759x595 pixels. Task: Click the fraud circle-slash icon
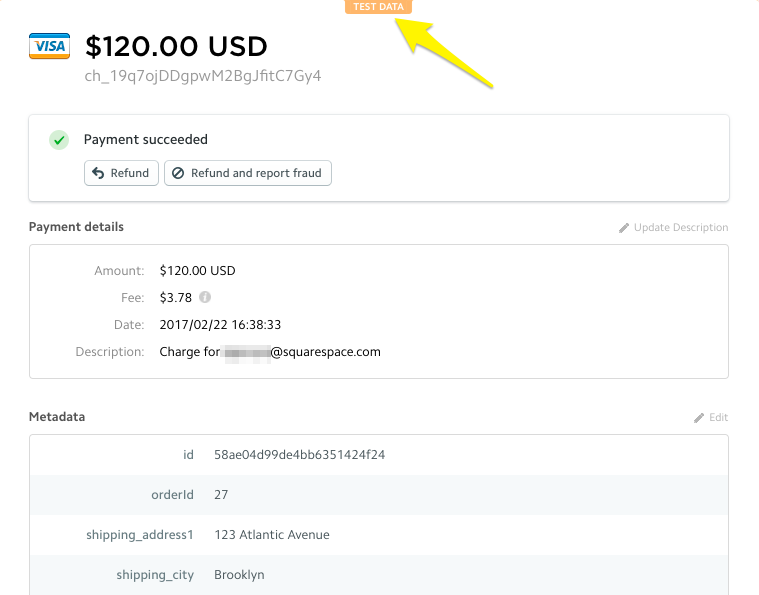coord(178,173)
